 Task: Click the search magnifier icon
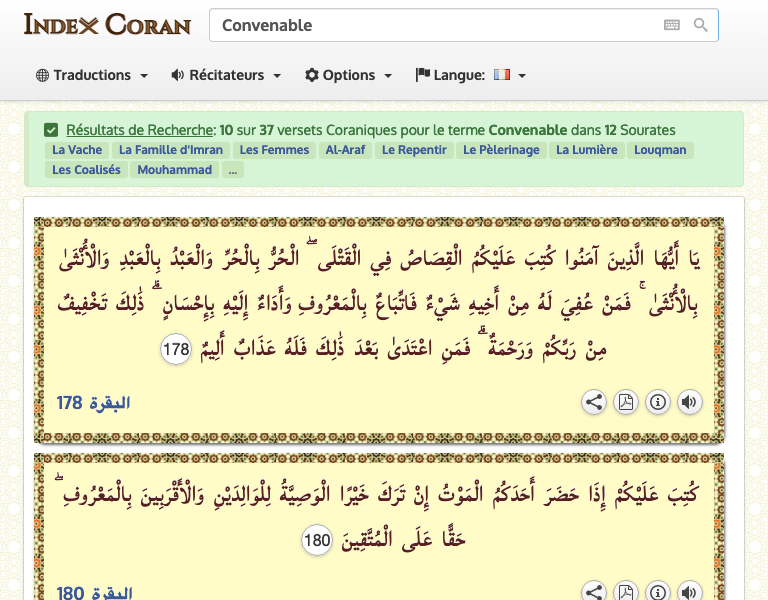point(701,25)
